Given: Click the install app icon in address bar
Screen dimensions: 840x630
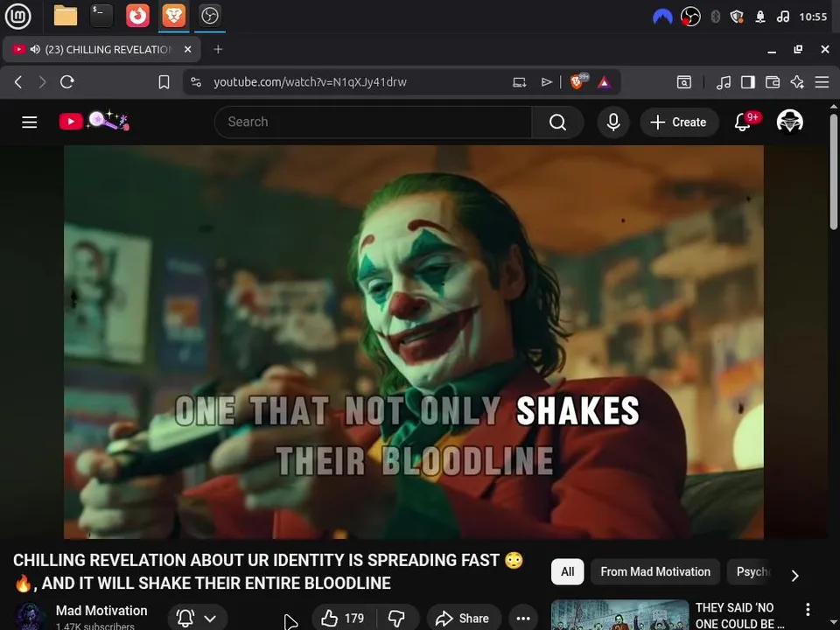Looking at the screenshot, I should [519, 82].
